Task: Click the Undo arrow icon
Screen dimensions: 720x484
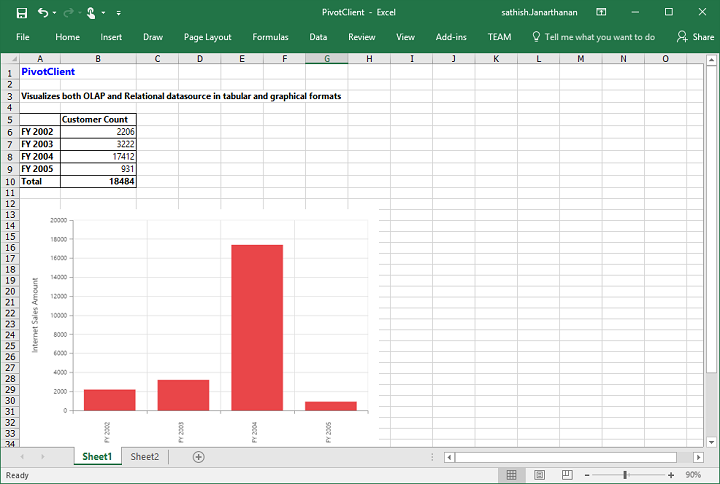Action: coord(44,12)
